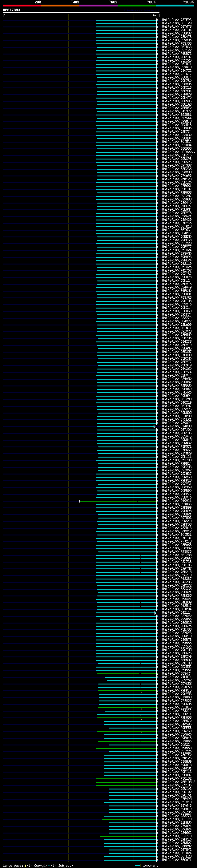Select hit label UniRef100_Q9SV31
This screenshot has height=868, width=197.
(x=177, y=484)
